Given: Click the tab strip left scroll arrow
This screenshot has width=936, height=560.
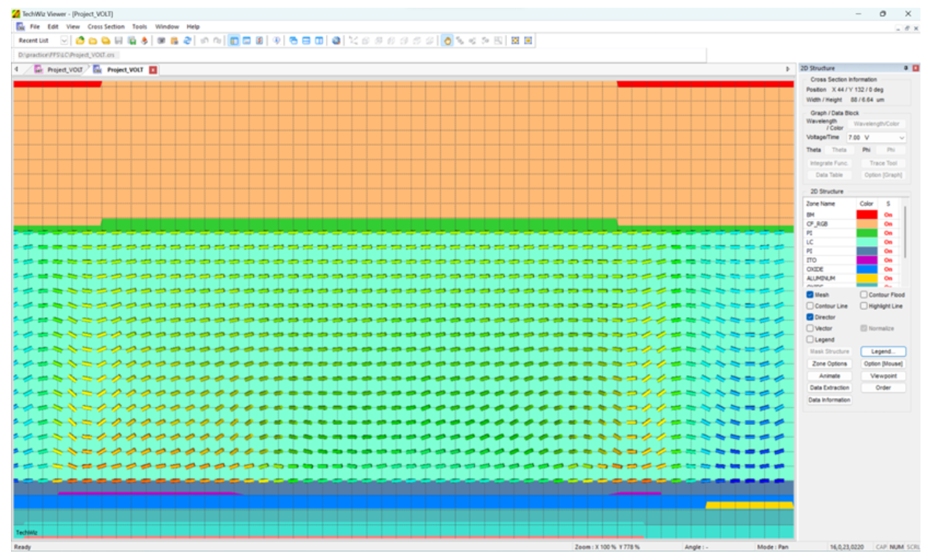Looking at the screenshot, I should click(x=16, y=69).
